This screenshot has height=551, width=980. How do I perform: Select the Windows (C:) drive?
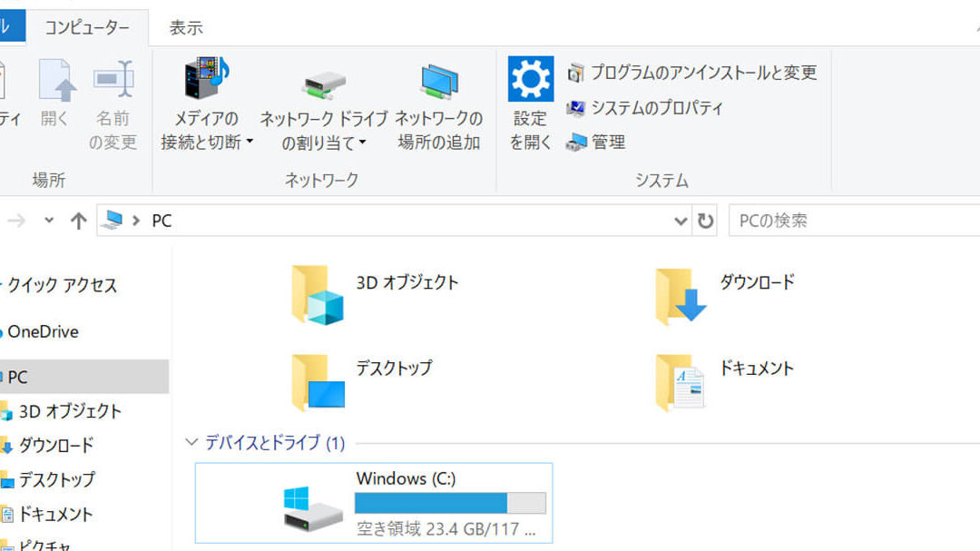click(x=374, y=503)
